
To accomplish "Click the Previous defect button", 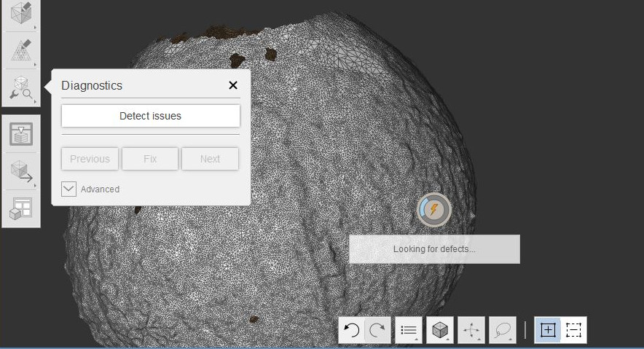I will [90, 159].
